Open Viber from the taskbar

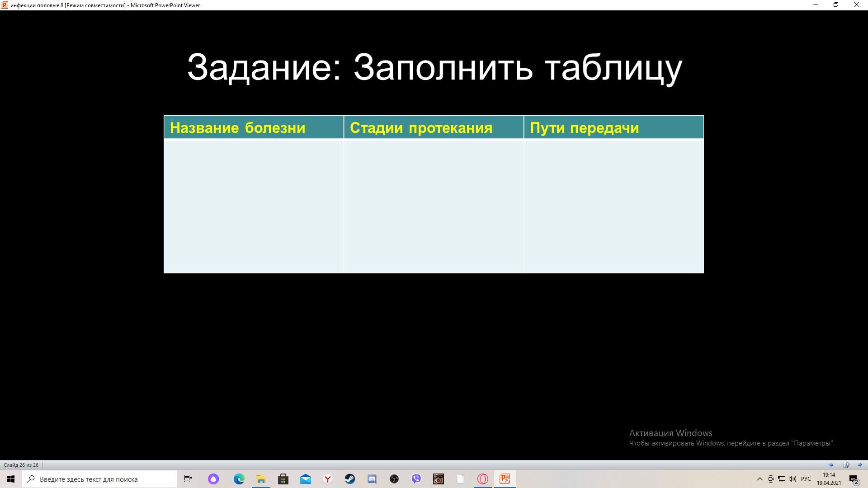point(416,479)
